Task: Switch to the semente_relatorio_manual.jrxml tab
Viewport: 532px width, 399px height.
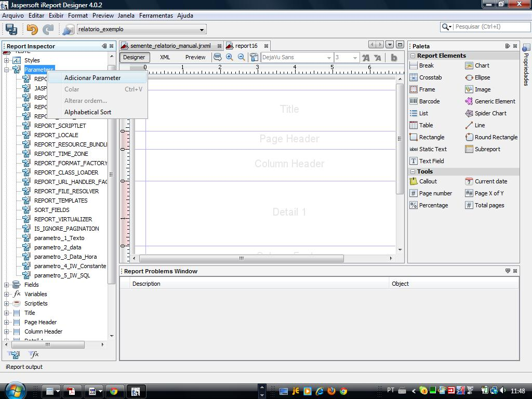Action: pos(170,46)
